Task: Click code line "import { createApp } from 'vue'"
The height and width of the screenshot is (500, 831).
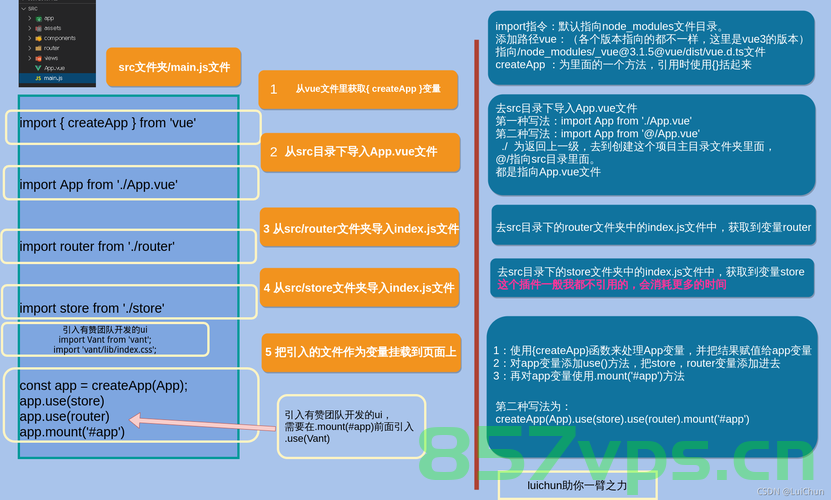Action: tap(108, 123)
